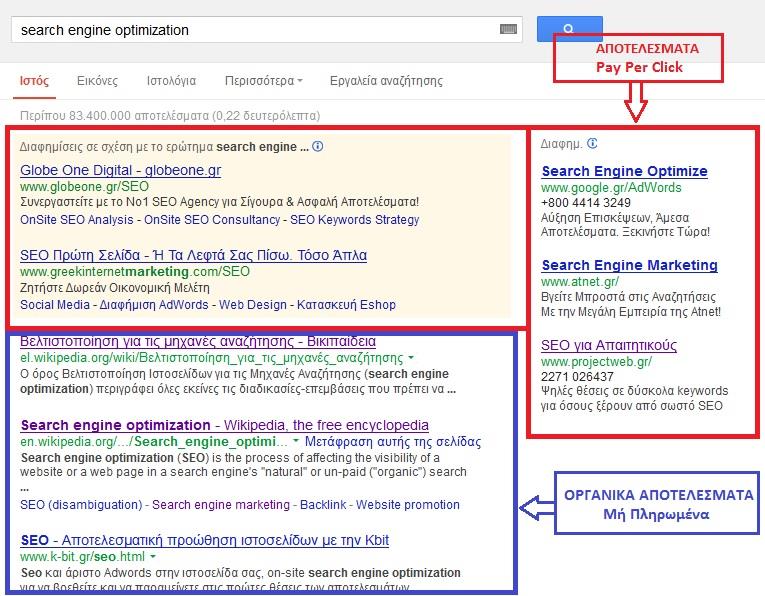Open the Backlink sitelink
The image size is (765, 596).
pos(323,505)
